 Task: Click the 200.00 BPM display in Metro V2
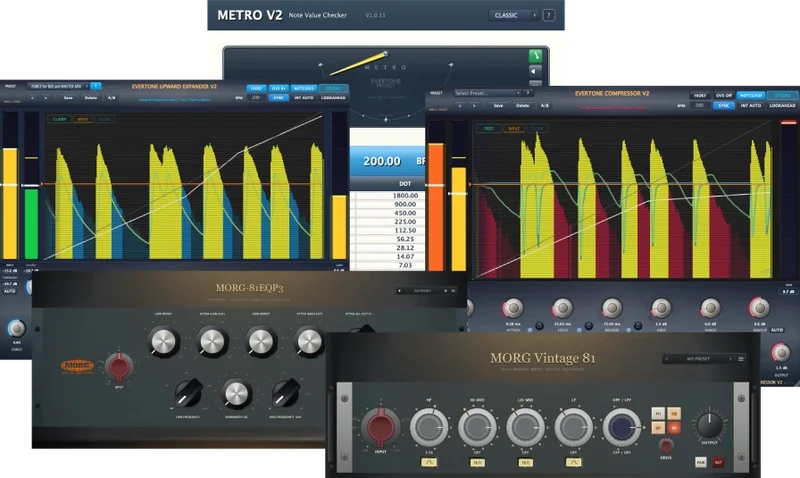(x=388, y=161)
